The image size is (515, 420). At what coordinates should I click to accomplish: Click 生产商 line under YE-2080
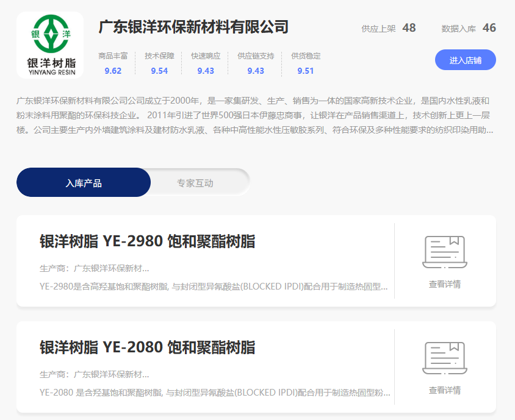pos(94,374)
